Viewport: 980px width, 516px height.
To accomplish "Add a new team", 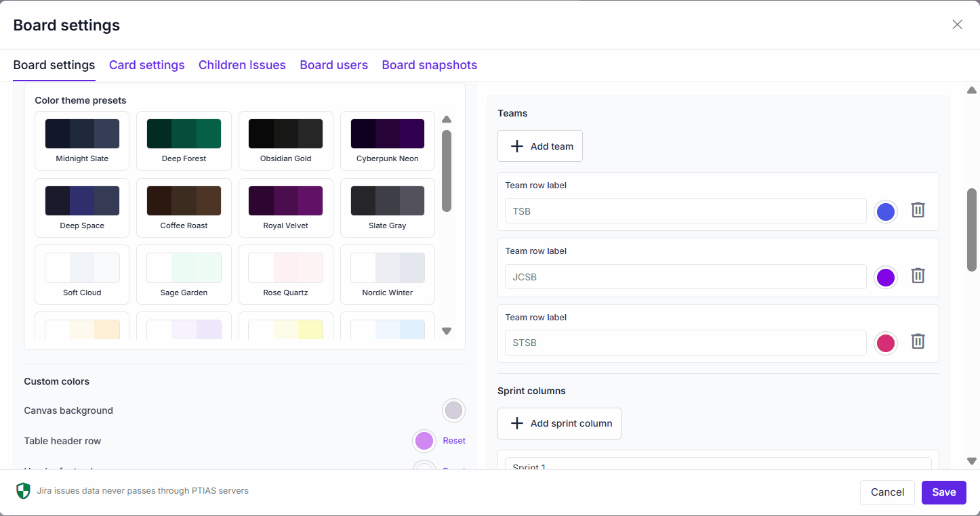I will 540,146.
